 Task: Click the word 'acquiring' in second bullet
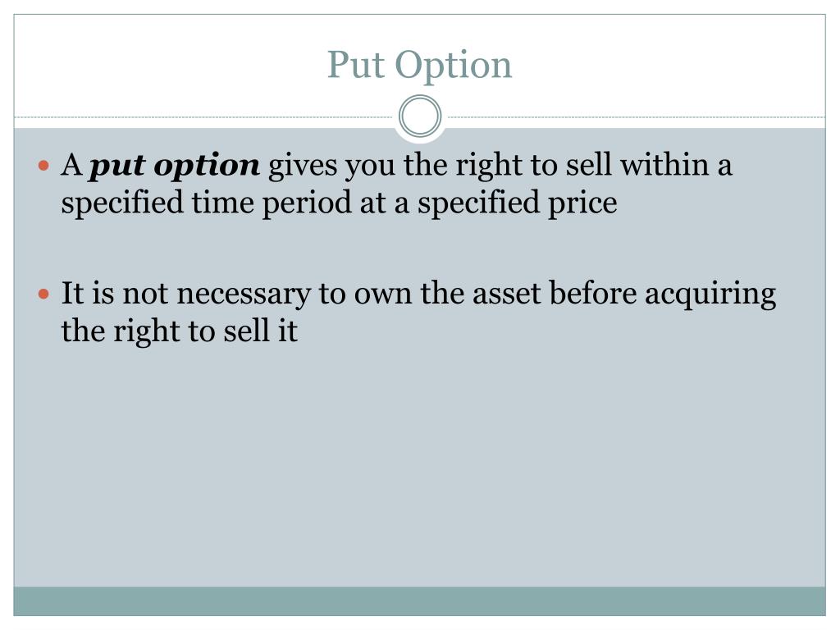click(x=710, y=294)
